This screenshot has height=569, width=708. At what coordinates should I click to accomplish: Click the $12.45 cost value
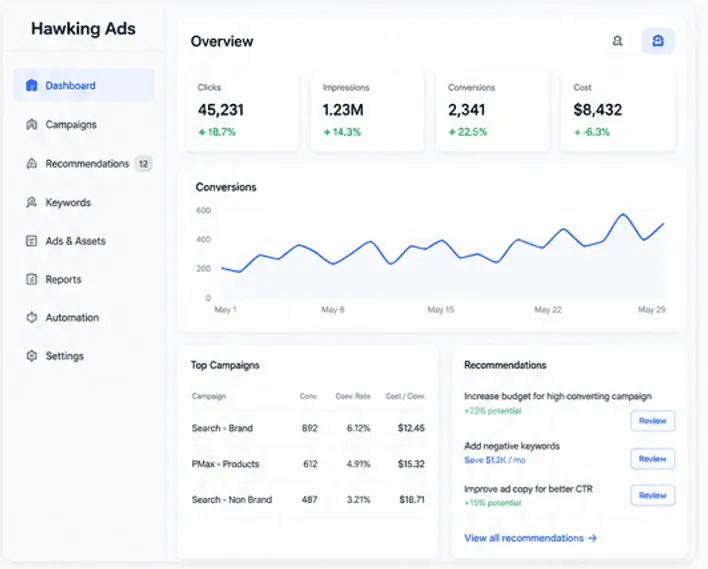pos(411,428)
